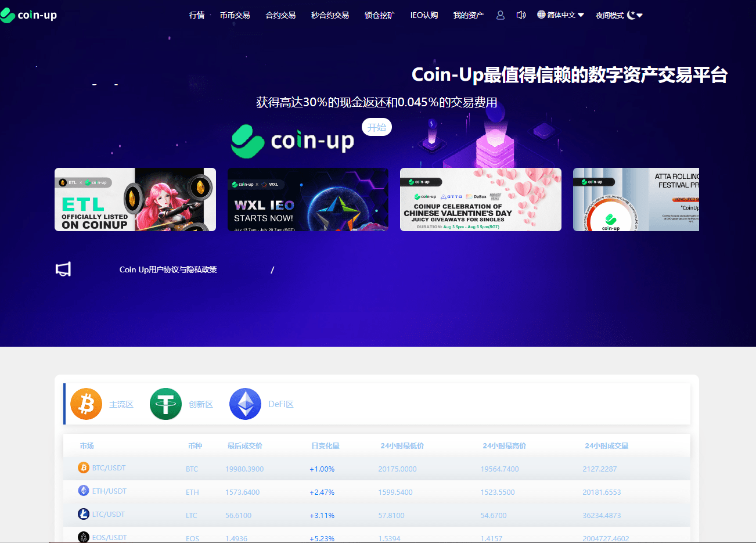Click the 24小时最高价 column header
This screenshot has height=543, width=756.
(504, 445)
